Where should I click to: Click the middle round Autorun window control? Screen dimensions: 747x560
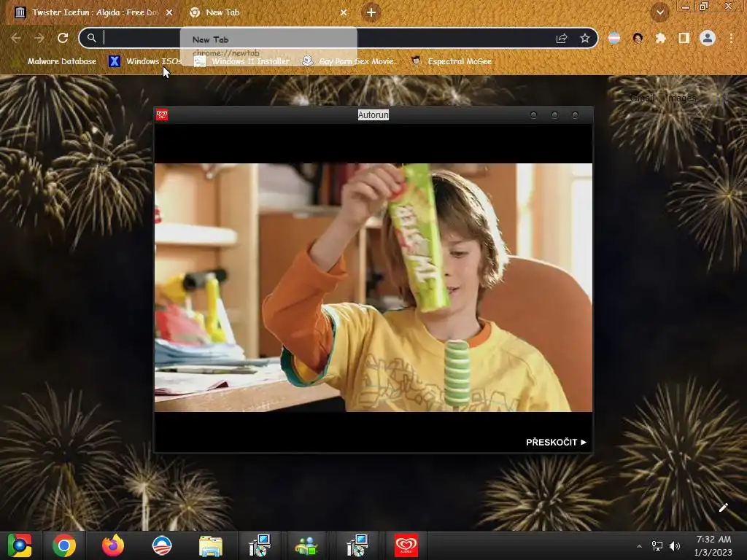click(554, 114)
